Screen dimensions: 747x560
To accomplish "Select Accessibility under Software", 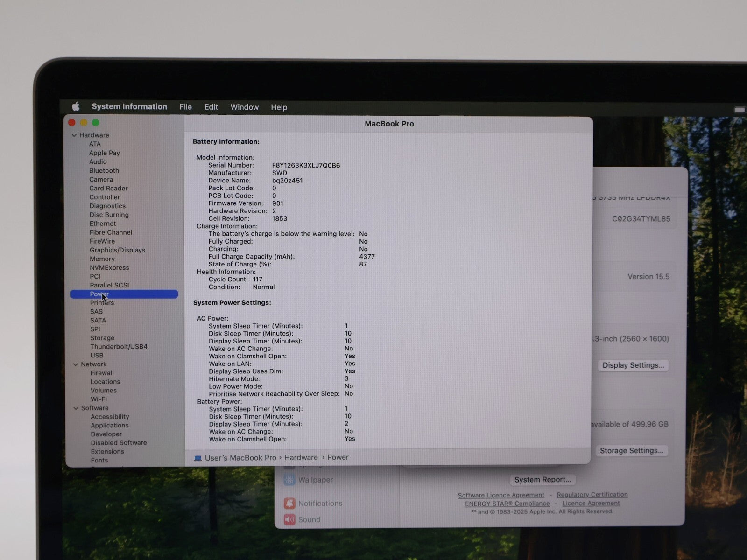I will (110, 417).
